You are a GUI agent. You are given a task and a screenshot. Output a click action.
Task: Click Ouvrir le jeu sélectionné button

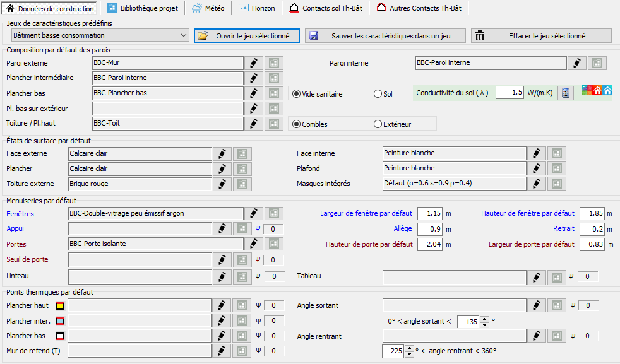click(x=247, y=36)
